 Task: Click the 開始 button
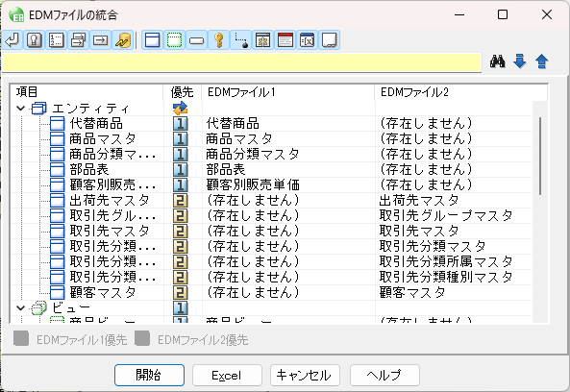(x=149, y=375)
